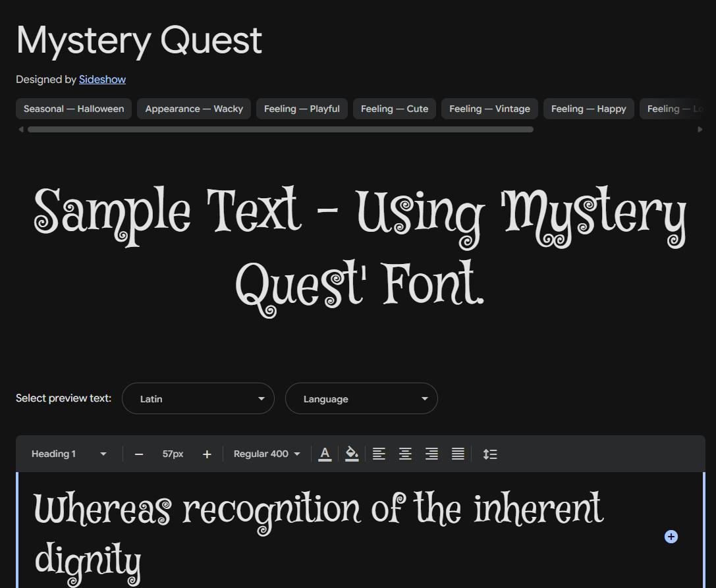716x588 pixels.
Task: Open the Language dropdown
Action: pos(362,398)
